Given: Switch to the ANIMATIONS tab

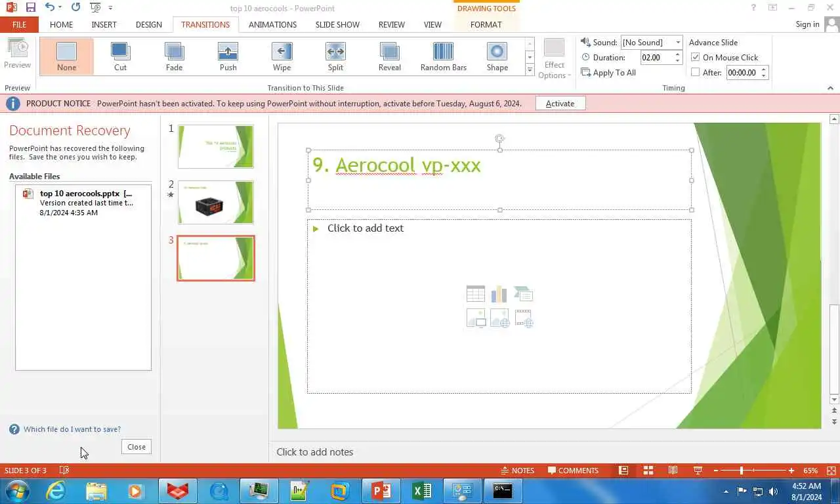Looking at the screenshot, I should click(x=272, y=25).
